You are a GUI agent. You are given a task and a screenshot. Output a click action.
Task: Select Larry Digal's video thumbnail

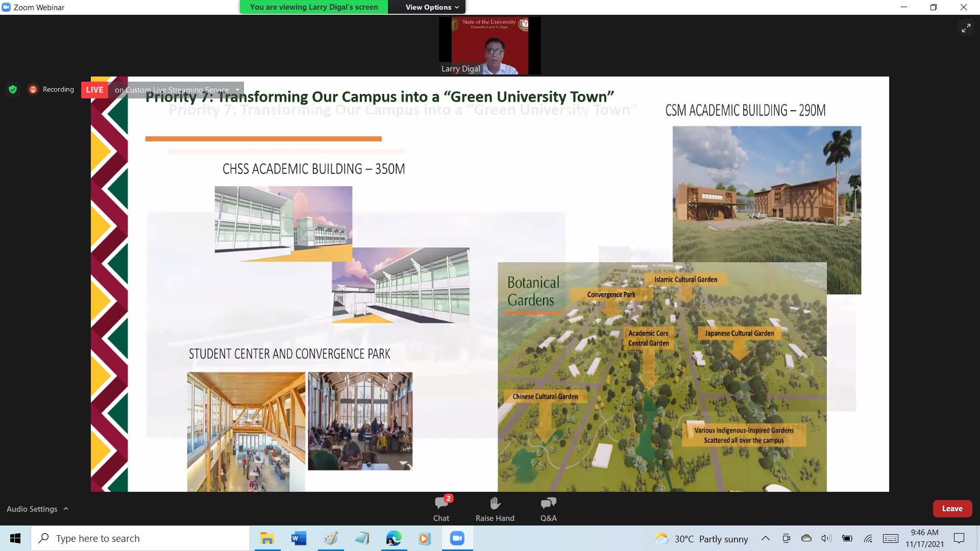489,46
